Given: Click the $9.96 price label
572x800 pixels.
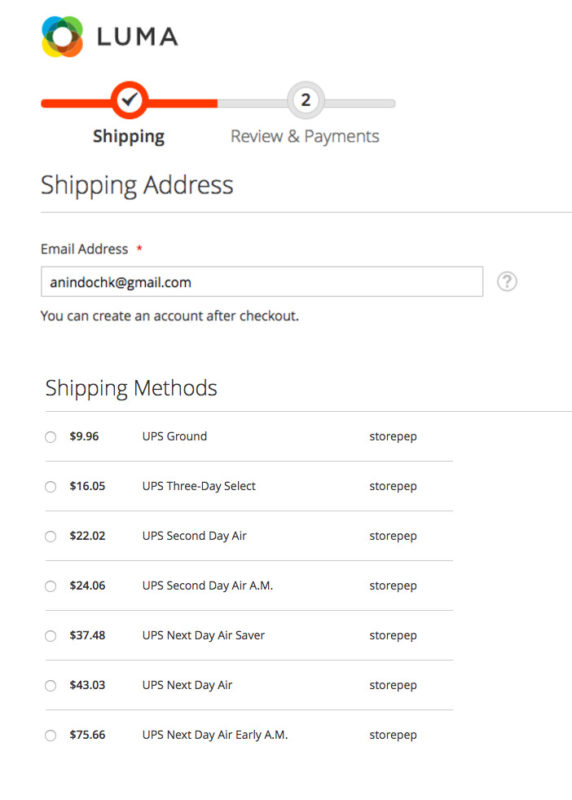Looking at the screenshot, I should 84,436.
